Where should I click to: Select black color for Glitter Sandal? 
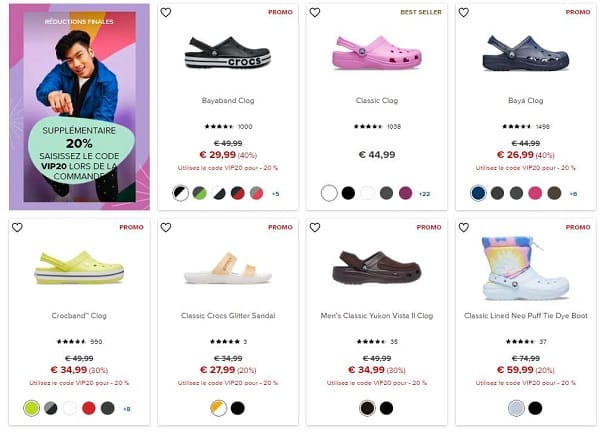tap(238, 408)
